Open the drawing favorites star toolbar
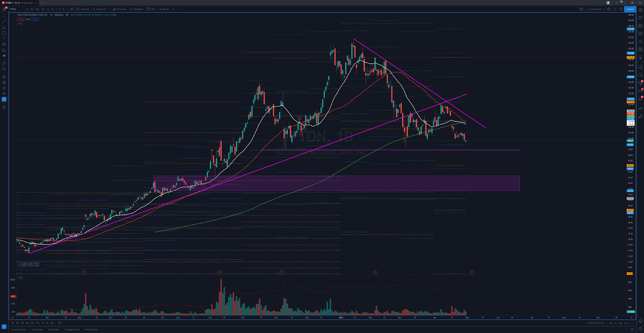 pyautogui.click(x=4, y=327)
